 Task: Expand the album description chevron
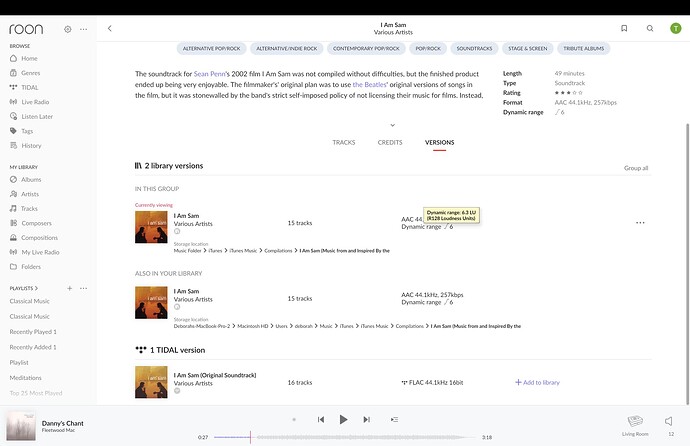(393, 125)
